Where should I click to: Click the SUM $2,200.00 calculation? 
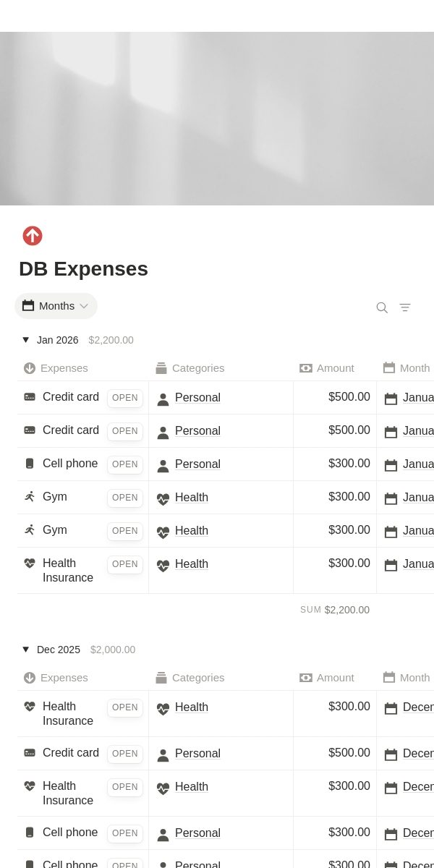coord(335,610)
